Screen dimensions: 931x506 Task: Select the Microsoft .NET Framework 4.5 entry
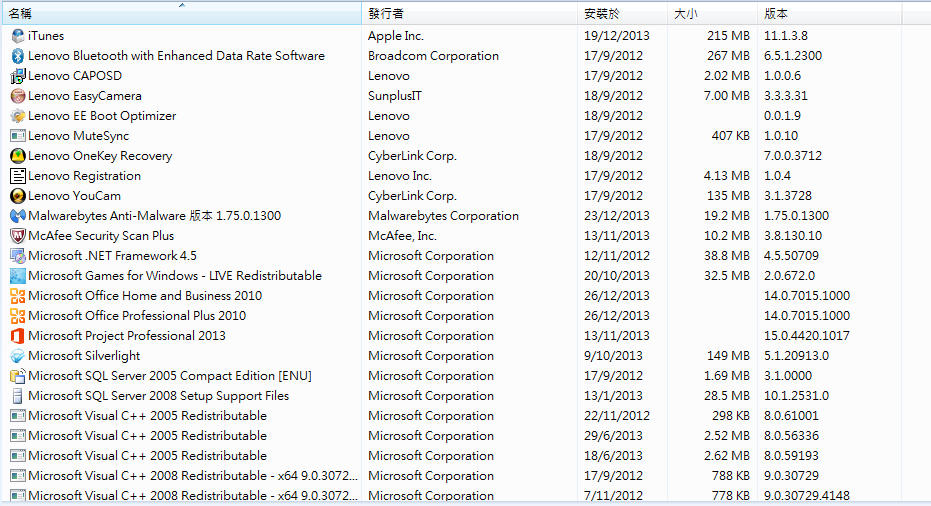click(x=451, y=256)
